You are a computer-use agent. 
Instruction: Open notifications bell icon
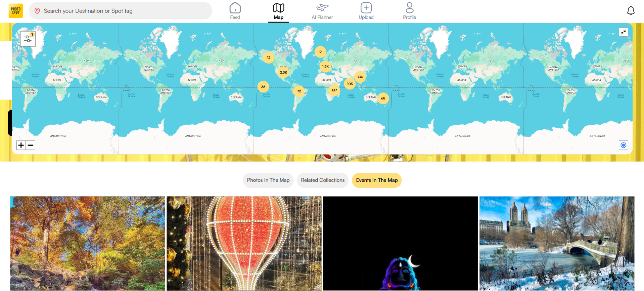click(631, 11)
